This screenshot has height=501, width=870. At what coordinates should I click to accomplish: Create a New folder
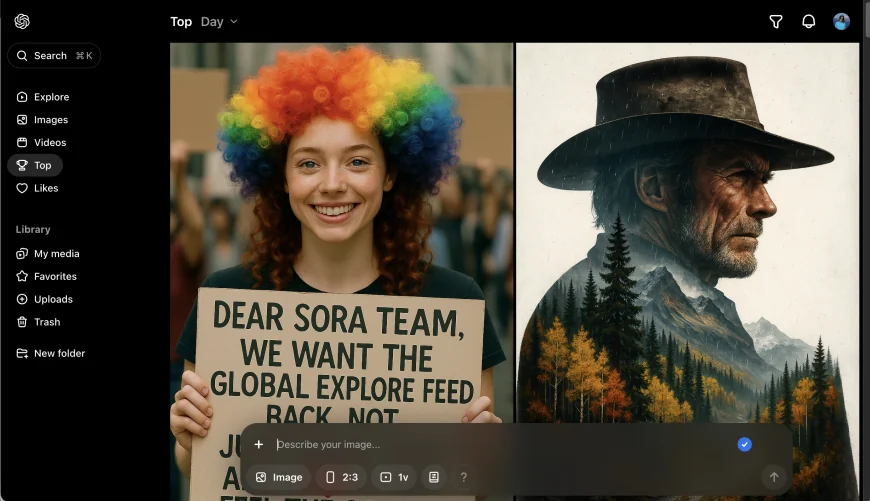50,353
